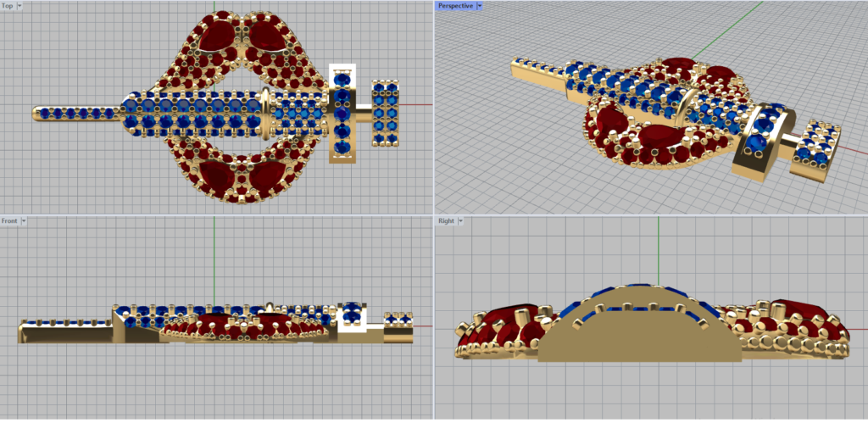The height and width of the screenshot is (423, 868).
Task: Activate the Top viewport title label
Action: point(8,6)
